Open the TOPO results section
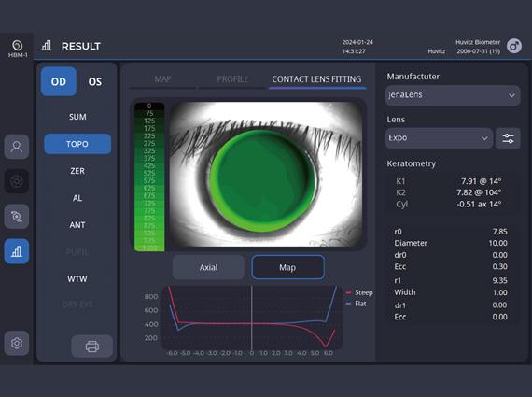 pyautogui.click(x=77, y=144)
